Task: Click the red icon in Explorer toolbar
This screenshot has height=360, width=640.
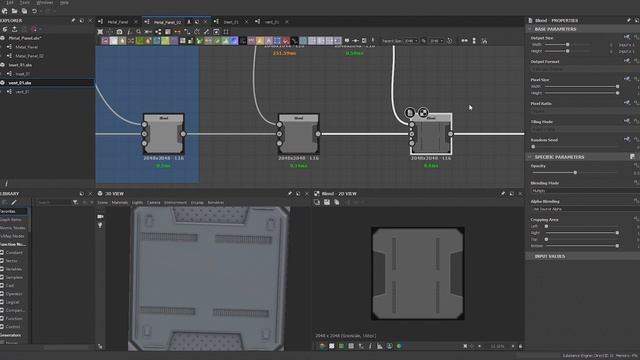Action: click(x=34, y=29)
